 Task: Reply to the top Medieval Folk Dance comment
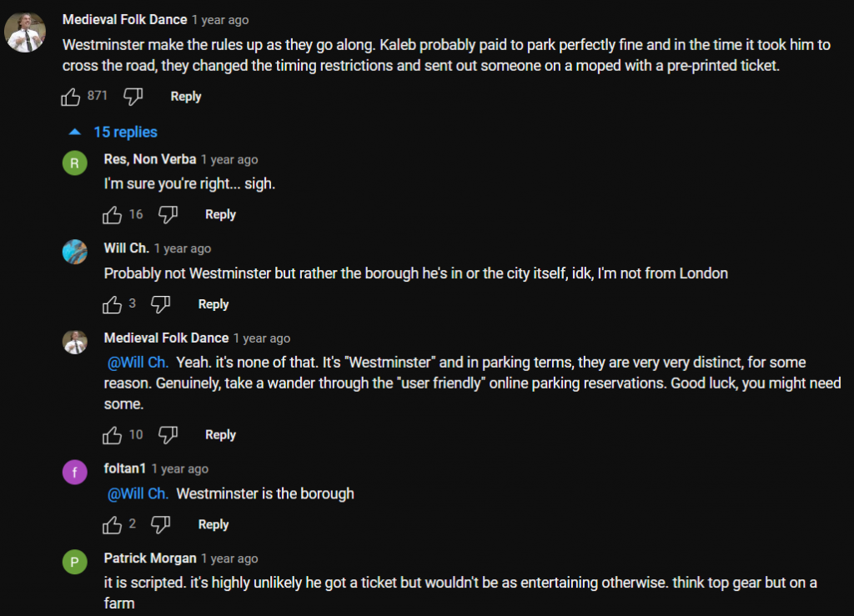pos(186,97)
